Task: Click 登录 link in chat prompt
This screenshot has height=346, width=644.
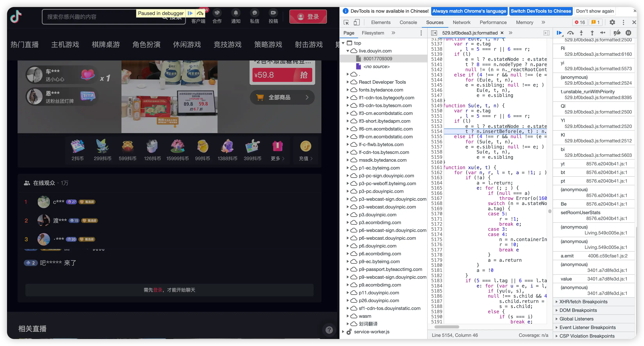Action: click(158, 290)
